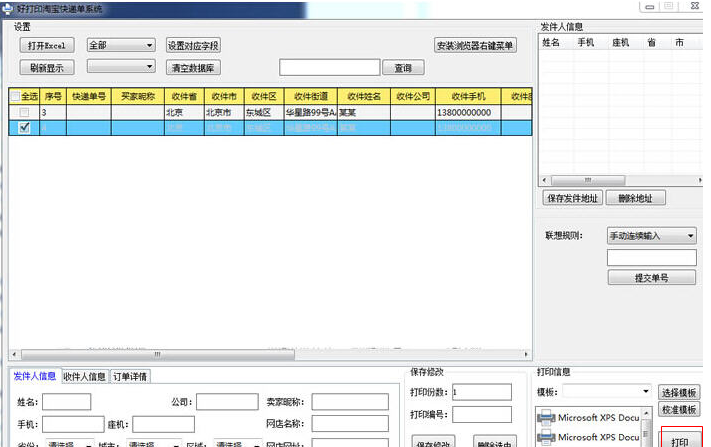Open the 全部 dropdown
The height and width of the screenshot is (447, 711).
(121, 45)
